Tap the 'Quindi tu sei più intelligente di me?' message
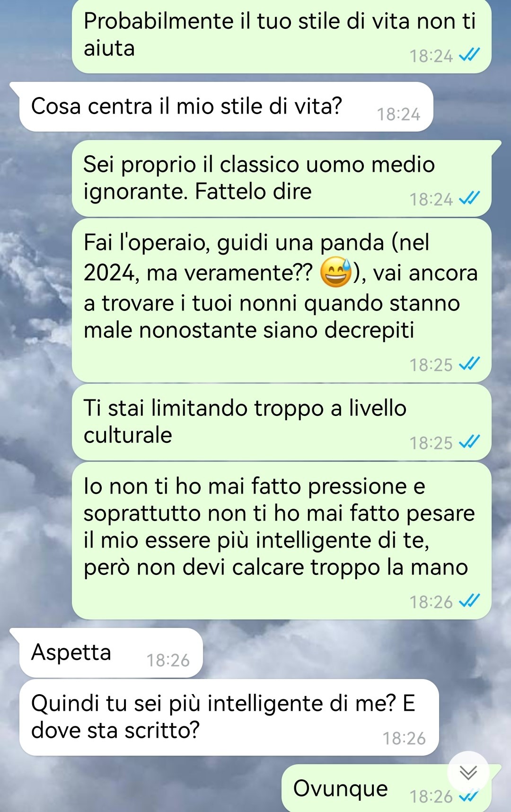The image size is (511, 812). pyautogui.click(x=229, y=717)
